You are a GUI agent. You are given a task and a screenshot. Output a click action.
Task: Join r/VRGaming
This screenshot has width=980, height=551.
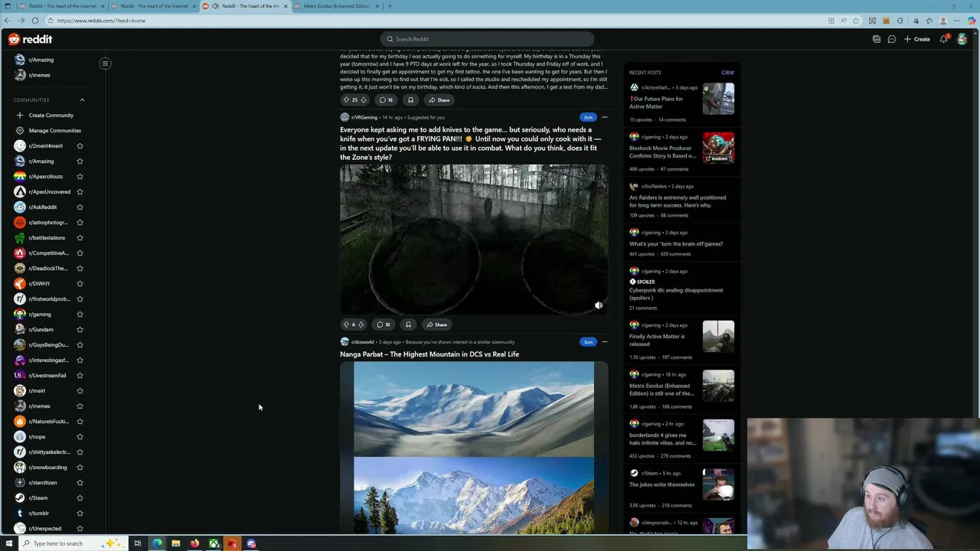coord(588,117)
